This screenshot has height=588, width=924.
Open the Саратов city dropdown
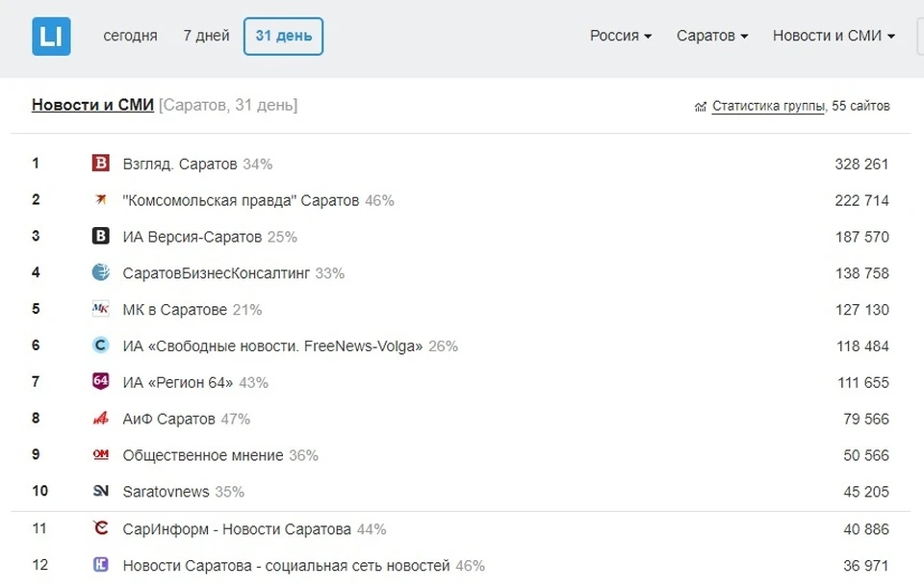pyautogui.click(x=712, y=36)
